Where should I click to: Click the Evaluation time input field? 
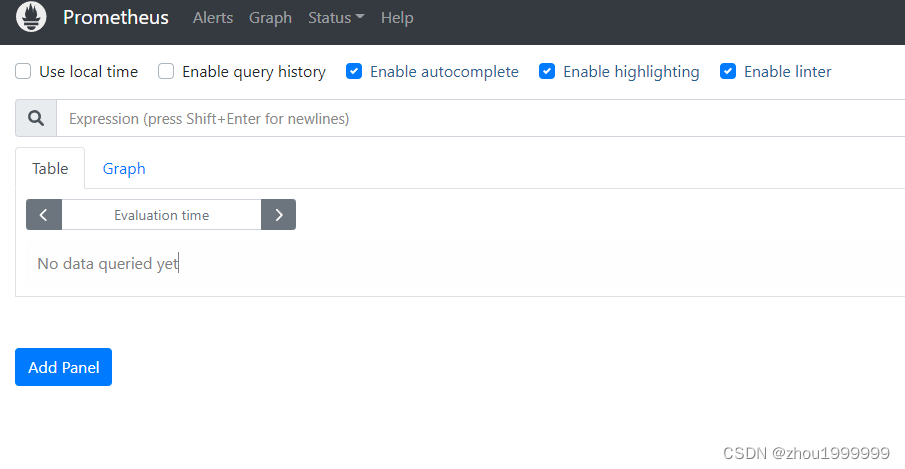pyautogui.click(x=162, y=215)
